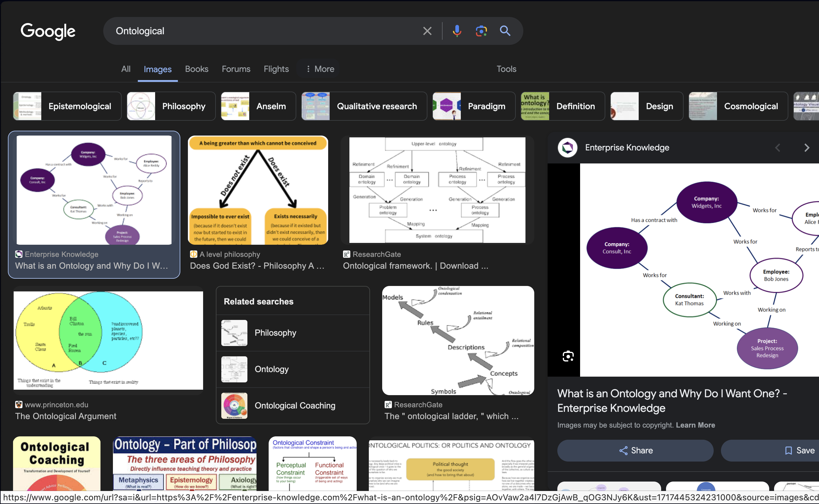Image resolution: width=819 pixels, height=504 pixels.
Task: Open the Princeton Ontological Argument Venn thumbnail
Action: point(108,340)
